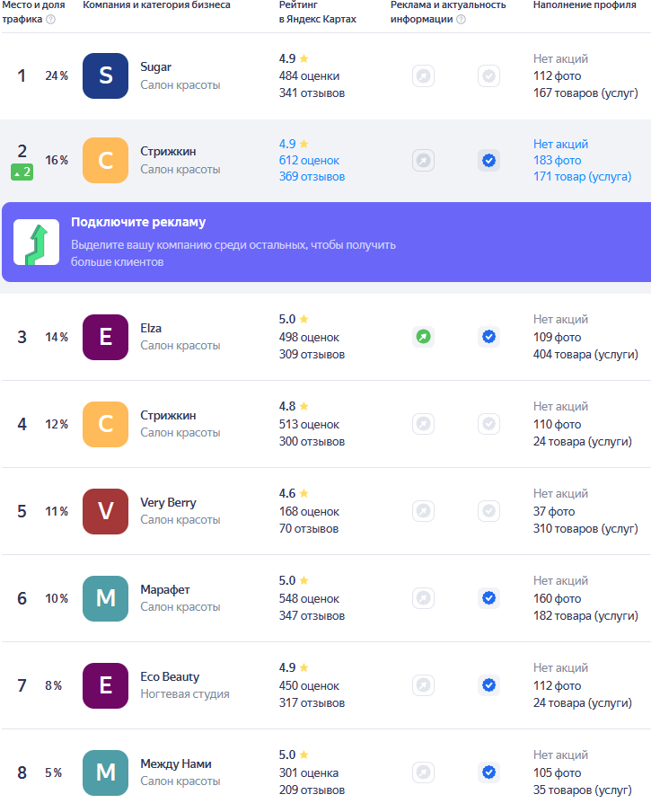Select the Sugar company logo thumbnail

tap(105, 76)
